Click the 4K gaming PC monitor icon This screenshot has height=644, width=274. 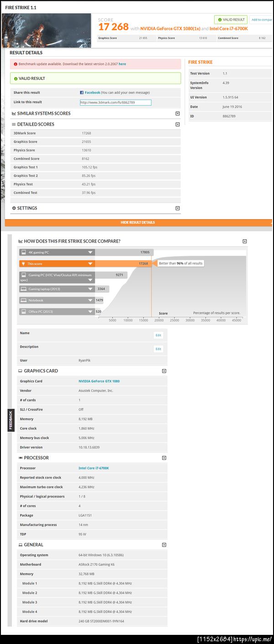[23, 252]
